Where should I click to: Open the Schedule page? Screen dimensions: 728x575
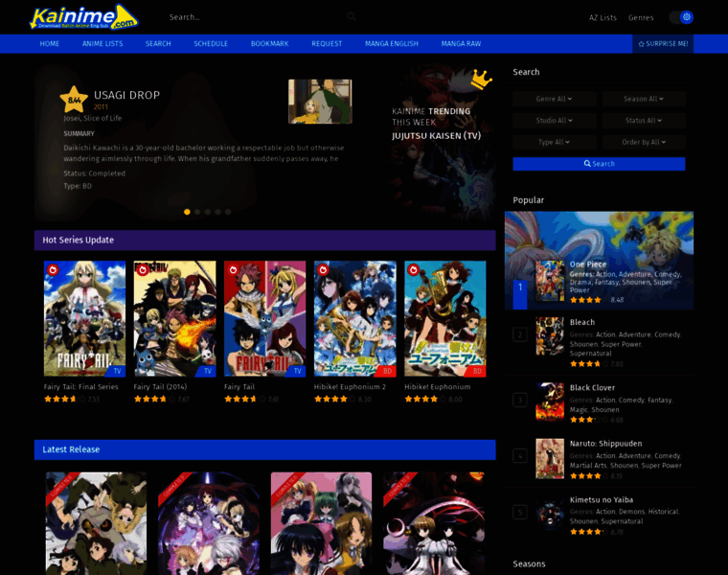(x=211, y=44)
